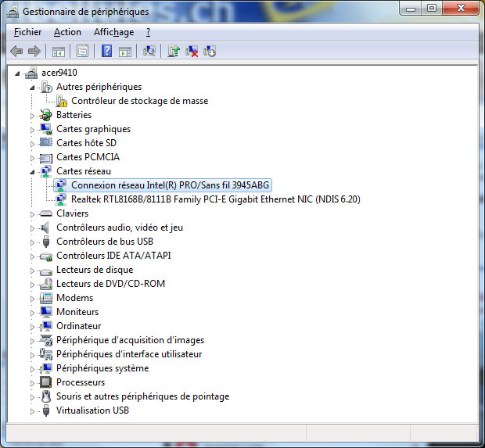Click the Cartes graphiques category icon
Viewport: 485px width, 448px height.
point(46,129)
